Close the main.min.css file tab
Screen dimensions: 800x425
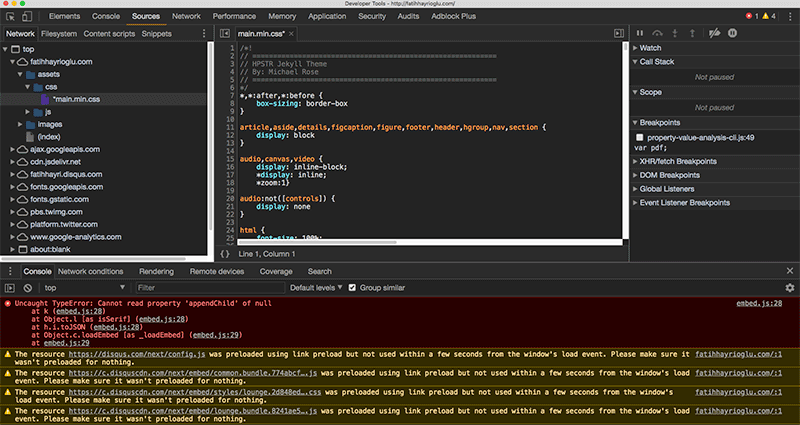tap(291, 34)
